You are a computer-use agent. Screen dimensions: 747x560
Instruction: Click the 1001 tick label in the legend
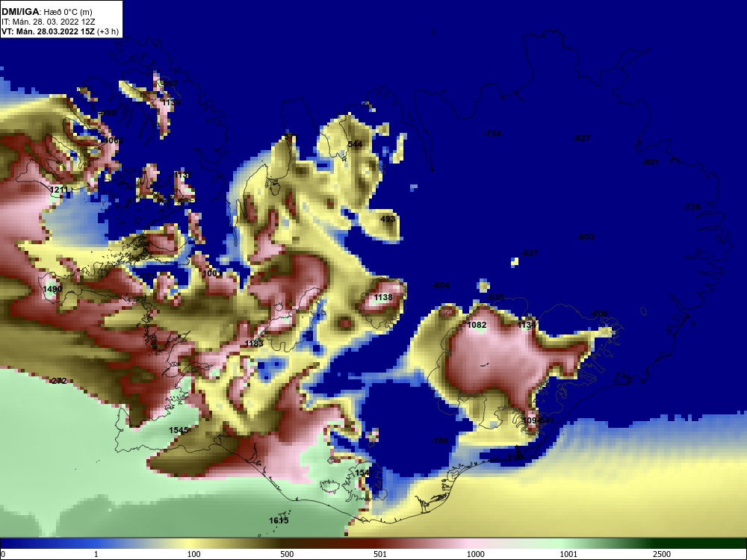coord(568,554)
